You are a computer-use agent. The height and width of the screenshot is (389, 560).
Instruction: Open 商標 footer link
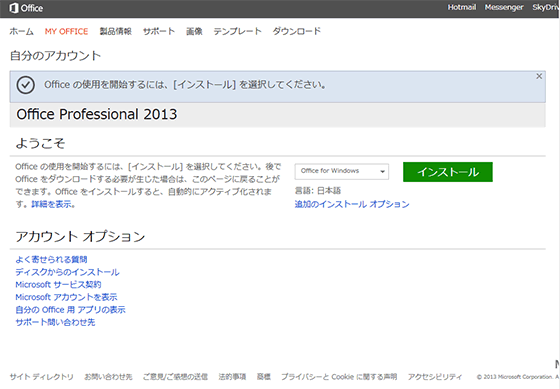coord(264,377)
